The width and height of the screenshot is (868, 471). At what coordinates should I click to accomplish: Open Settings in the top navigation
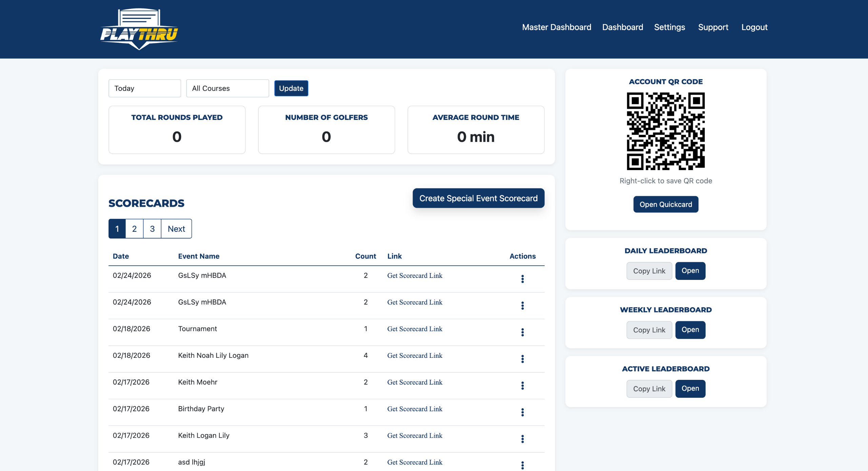669,27
